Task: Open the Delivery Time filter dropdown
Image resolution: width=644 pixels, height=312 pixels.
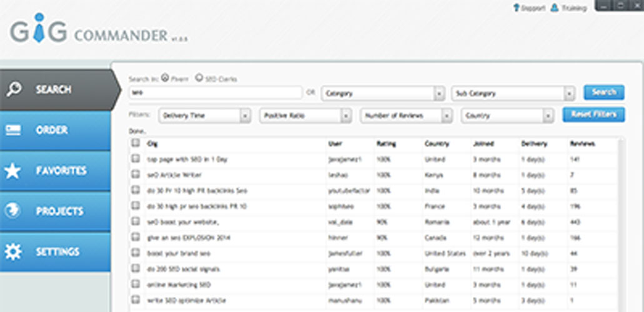Action: (x=204, y=116)
